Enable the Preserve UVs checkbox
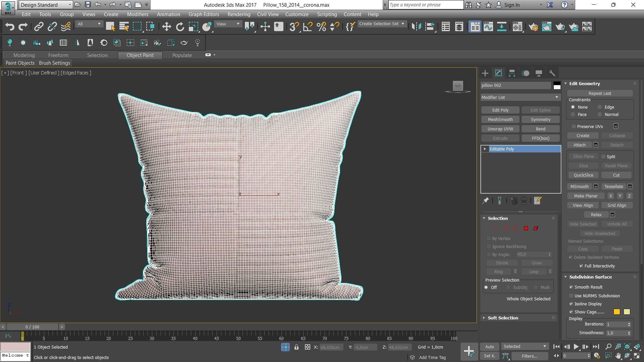Image resolution: width=644 pixels, height=362 pixels. point(574,126)
